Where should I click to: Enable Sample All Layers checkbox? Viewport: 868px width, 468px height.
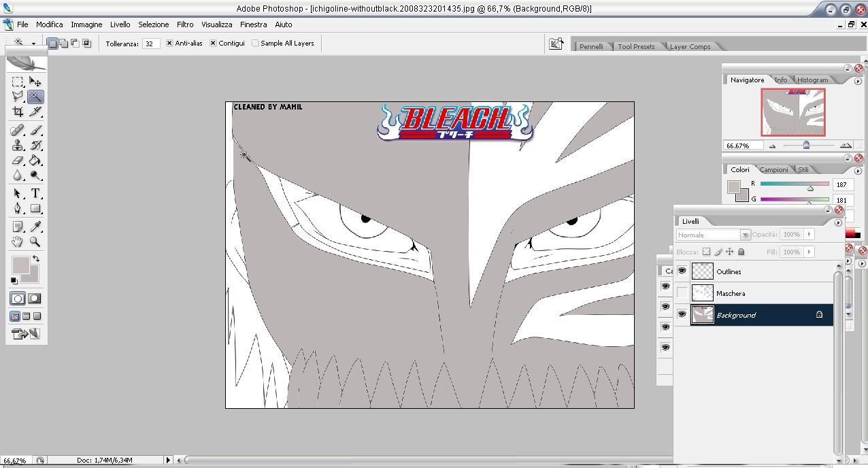point(255,43)
